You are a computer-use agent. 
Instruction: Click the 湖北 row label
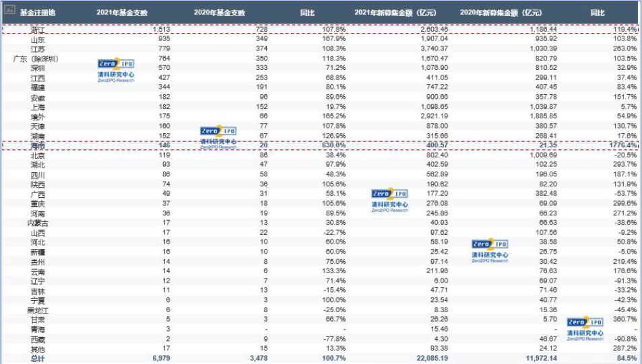(x=38, y=165)
